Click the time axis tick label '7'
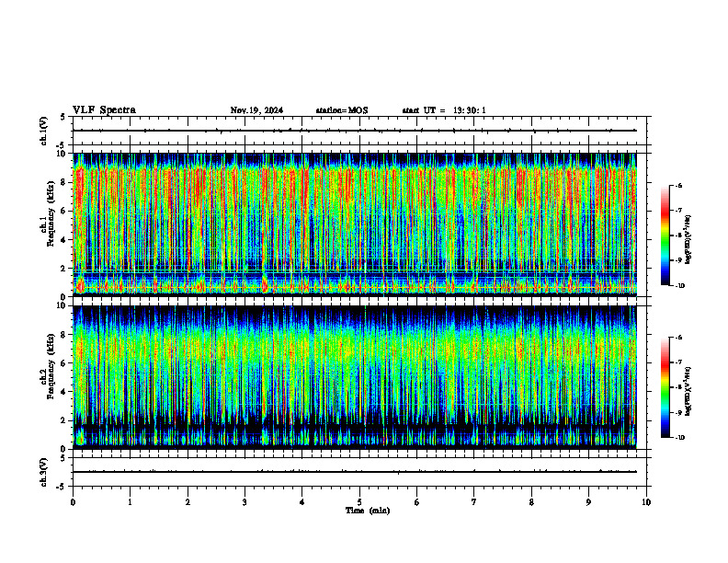The width and height of the screenshot is (728, 563). 474,502
